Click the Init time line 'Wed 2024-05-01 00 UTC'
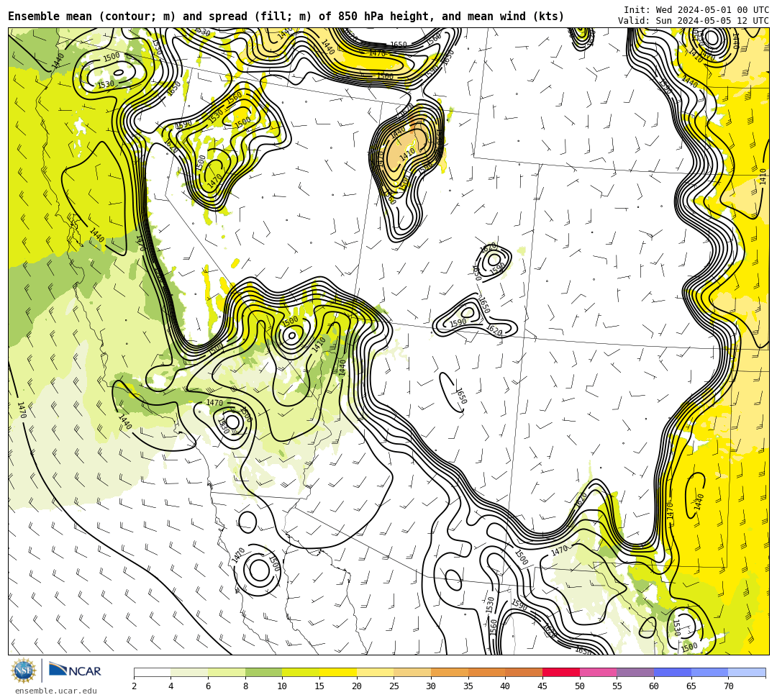The width and height of the screenshot is (777, 700). [x=696, y=9]
